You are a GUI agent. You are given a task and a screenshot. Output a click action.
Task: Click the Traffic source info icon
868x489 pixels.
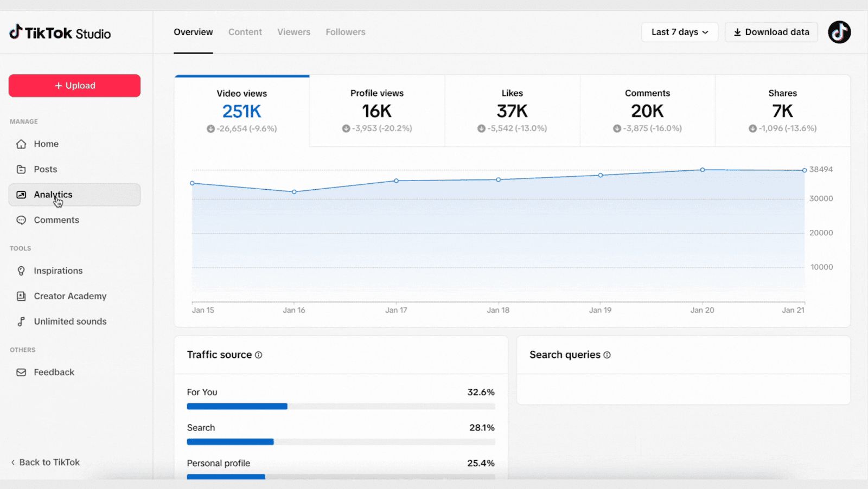(x=259, y=355)
